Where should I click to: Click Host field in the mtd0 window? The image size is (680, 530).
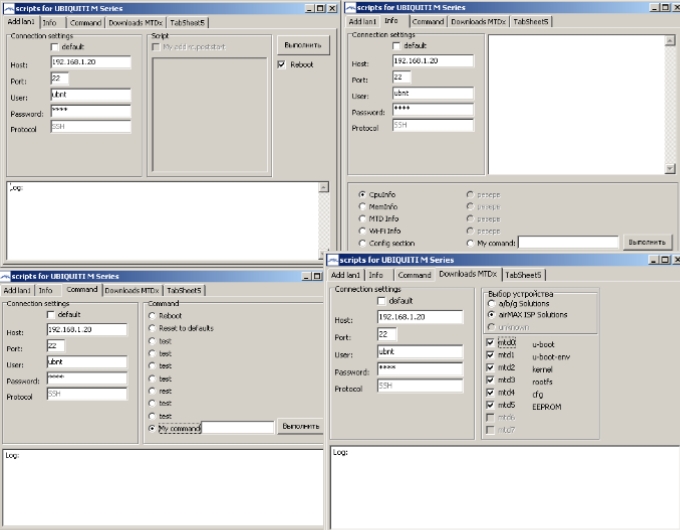point(420,317)
